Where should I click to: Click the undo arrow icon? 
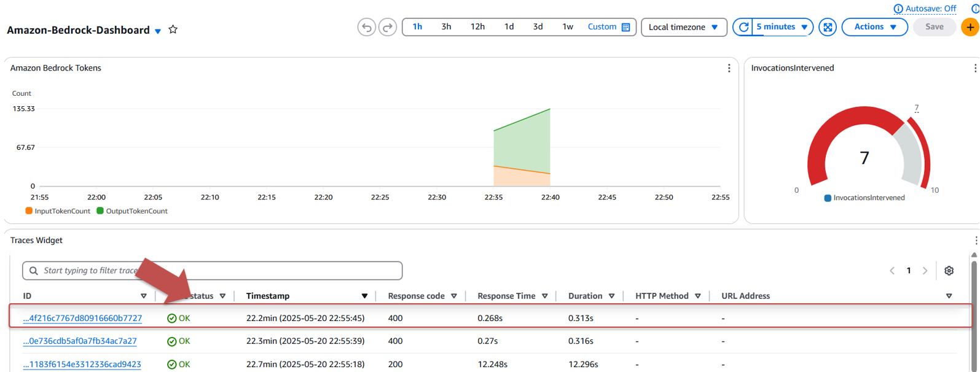[367, 28]
